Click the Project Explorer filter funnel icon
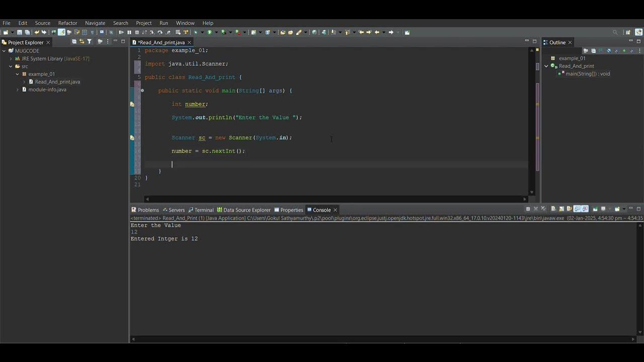The image size is (644, 362). pyautogui.click(x=89, y=42)
